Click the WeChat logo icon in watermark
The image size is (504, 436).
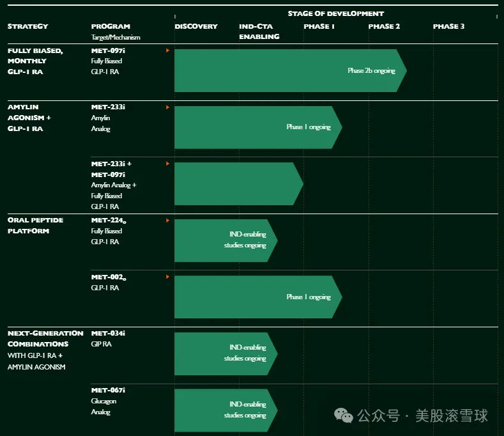tap(344, 416)
